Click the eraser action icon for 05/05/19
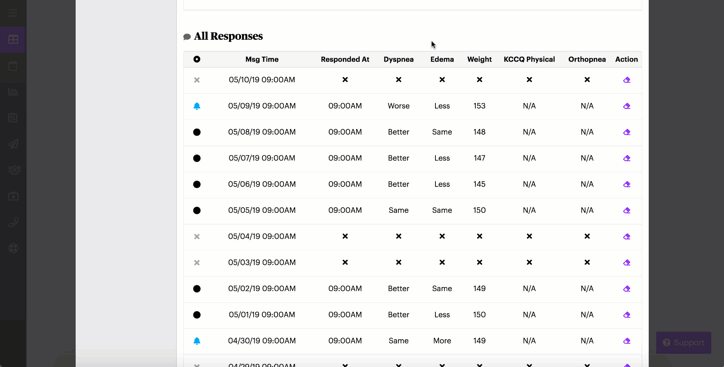724x367 pixels. 627,210
